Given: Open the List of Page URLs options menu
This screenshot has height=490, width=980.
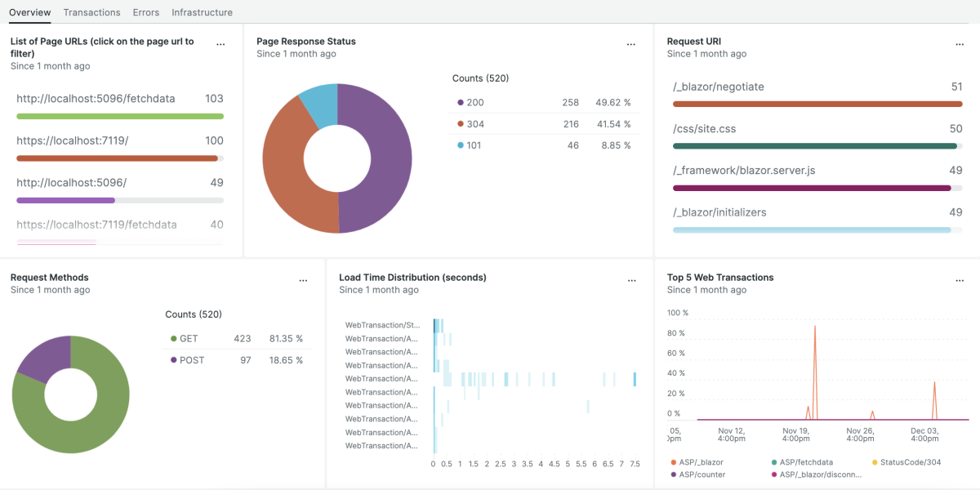Looking at the screenshot, I should point(220,45).
